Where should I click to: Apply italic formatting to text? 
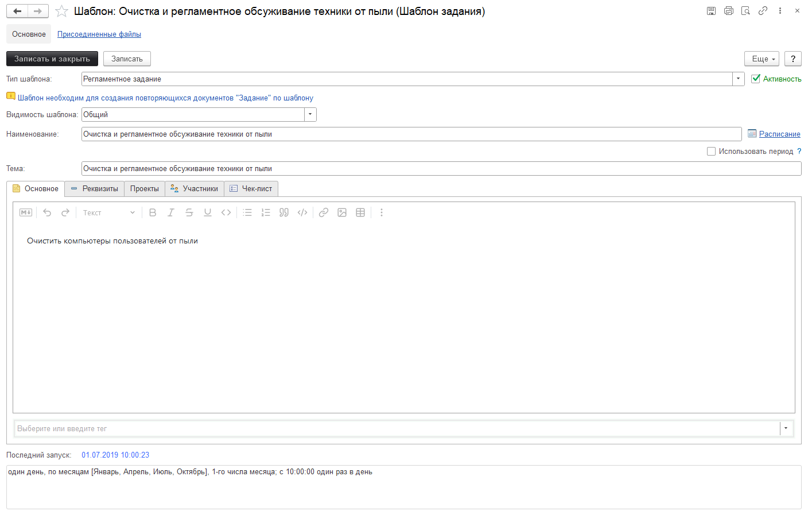pyautogui.click(x=171, y=212)
